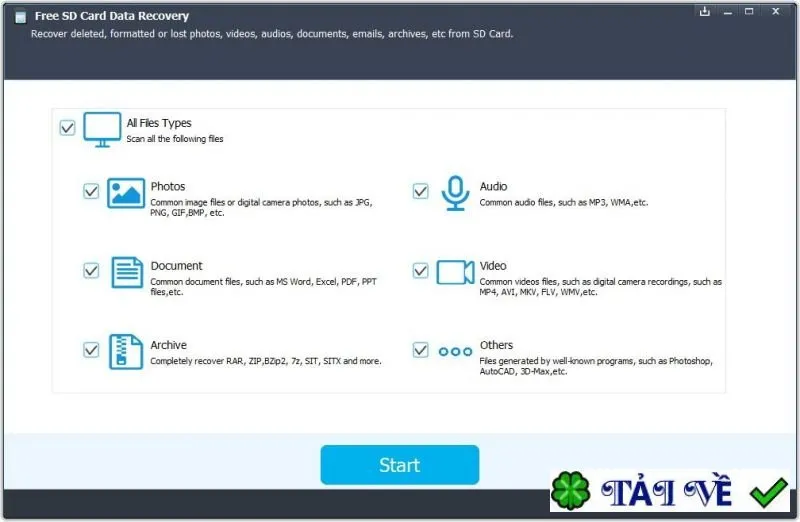Image resolution: width=800 pixels, height=522 pixels.
Task: Click the download icon in title bar
Action: [x=705, y=11]
